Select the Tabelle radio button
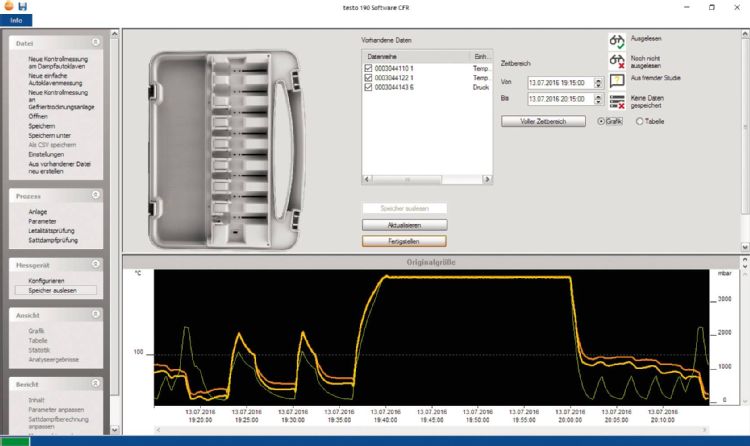750x446 pixels. 640,121
